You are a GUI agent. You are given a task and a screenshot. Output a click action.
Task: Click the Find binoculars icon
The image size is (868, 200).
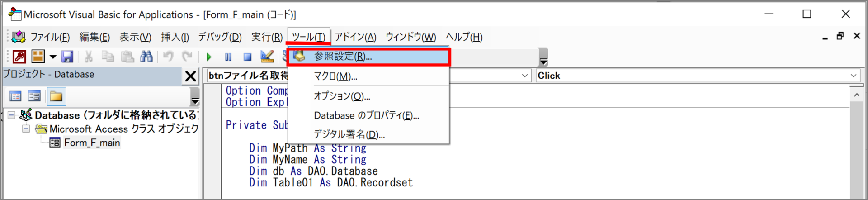click(146, 57)
